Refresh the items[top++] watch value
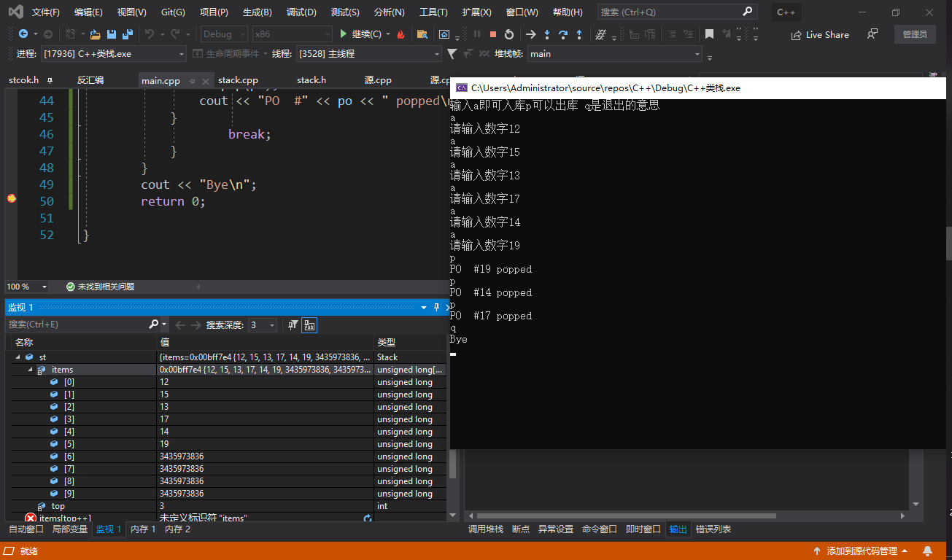Viewport: 952px width, 560px height. [x=368, y=518]
